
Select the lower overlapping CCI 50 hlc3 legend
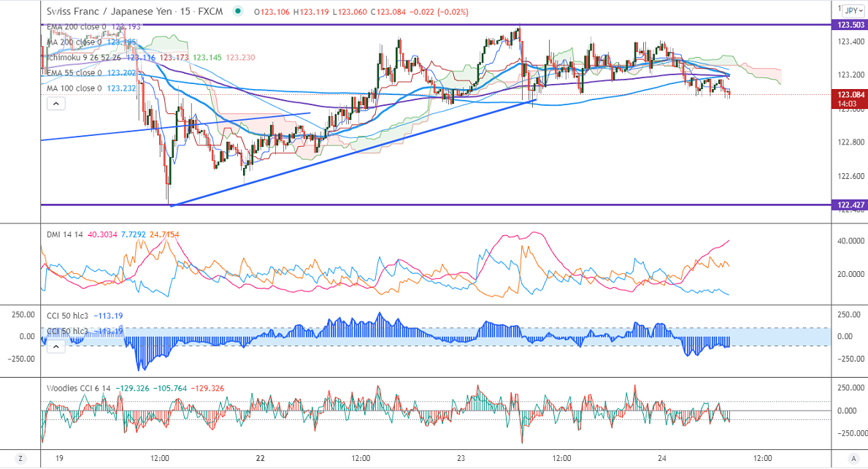pyautogui.click(x=68, y=331)
